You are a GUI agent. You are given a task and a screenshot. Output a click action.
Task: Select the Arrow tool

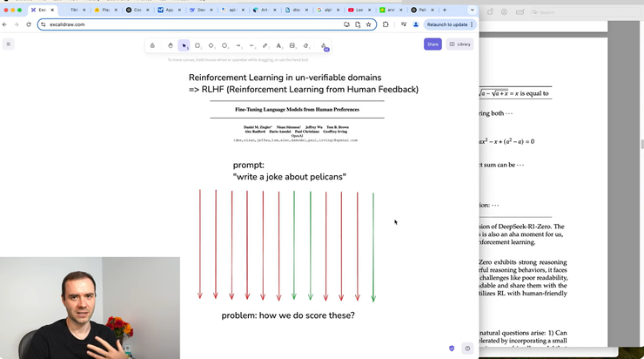pos(238,45)
